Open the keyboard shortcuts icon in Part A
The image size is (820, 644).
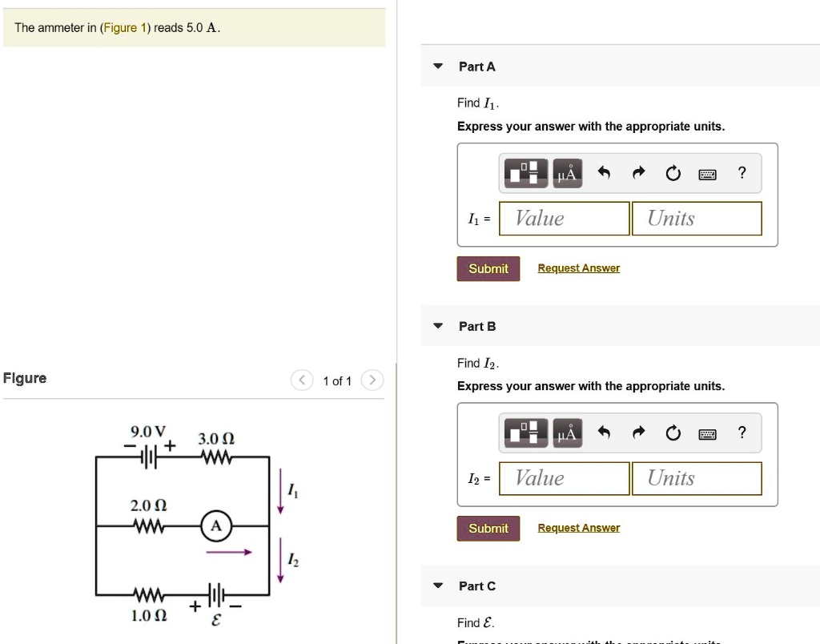[707, 173]
